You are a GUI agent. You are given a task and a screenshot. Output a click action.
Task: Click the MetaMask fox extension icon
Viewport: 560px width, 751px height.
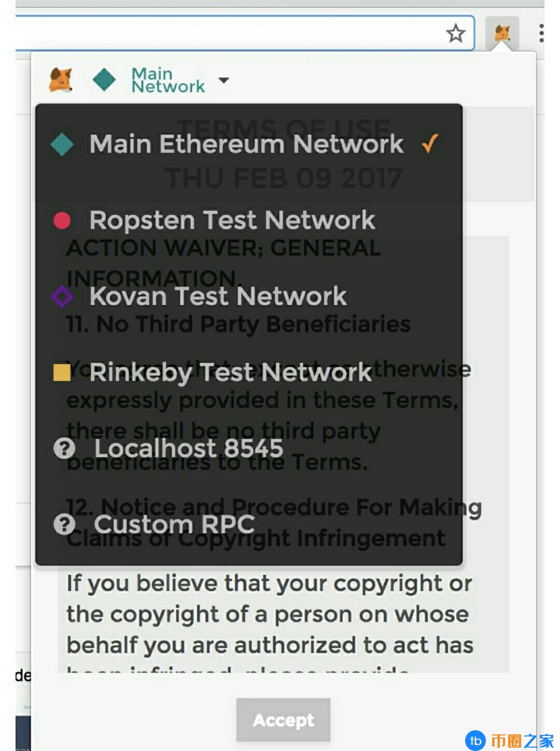(x=501, y=34)
